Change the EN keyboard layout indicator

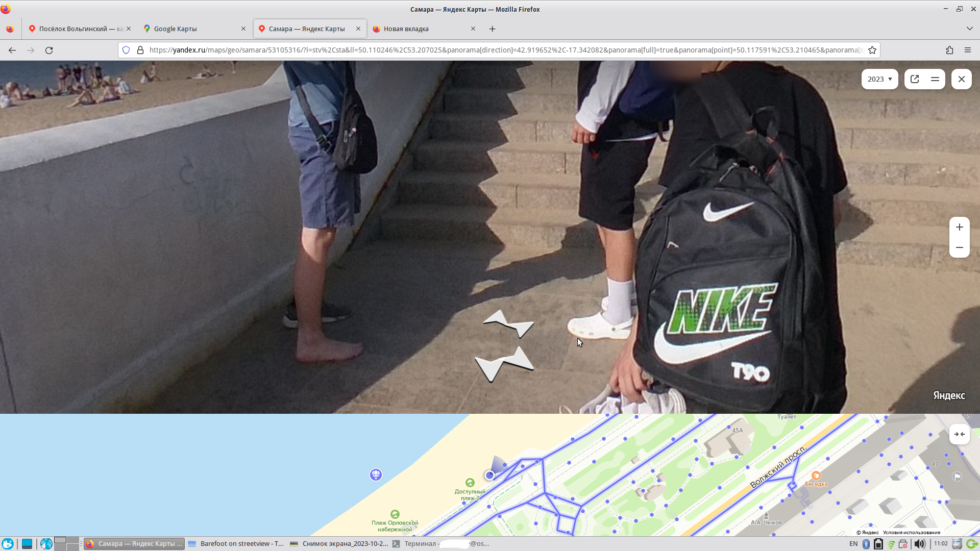click(853, 544)
